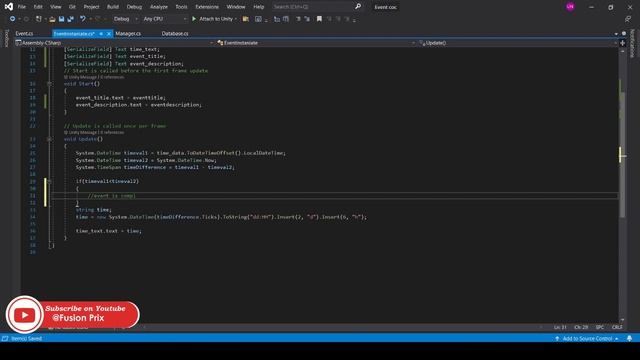
Task: Open the Window menu
Action: tap(236, 7)
